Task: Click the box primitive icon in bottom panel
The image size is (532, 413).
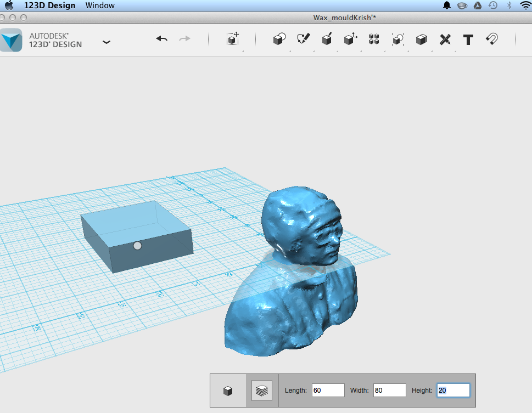Action: tap(227, 390)
